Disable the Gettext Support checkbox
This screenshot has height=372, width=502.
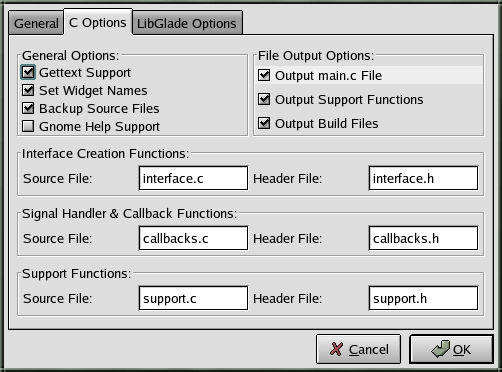coord(28,72)
